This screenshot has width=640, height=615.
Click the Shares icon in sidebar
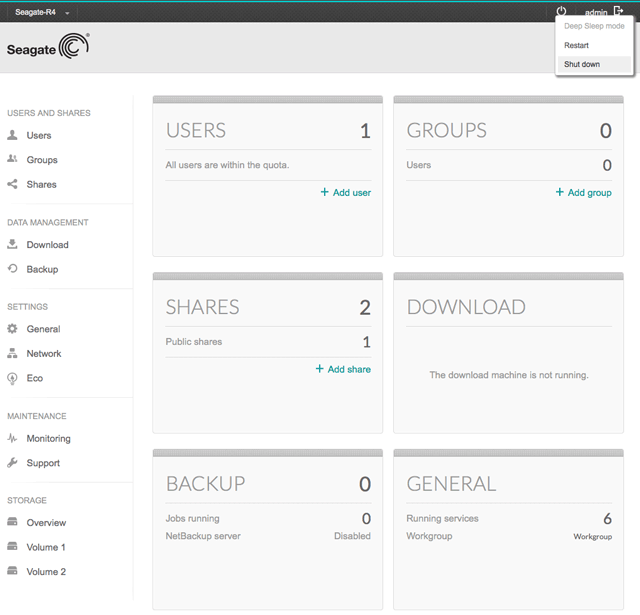tap(13, 184)
